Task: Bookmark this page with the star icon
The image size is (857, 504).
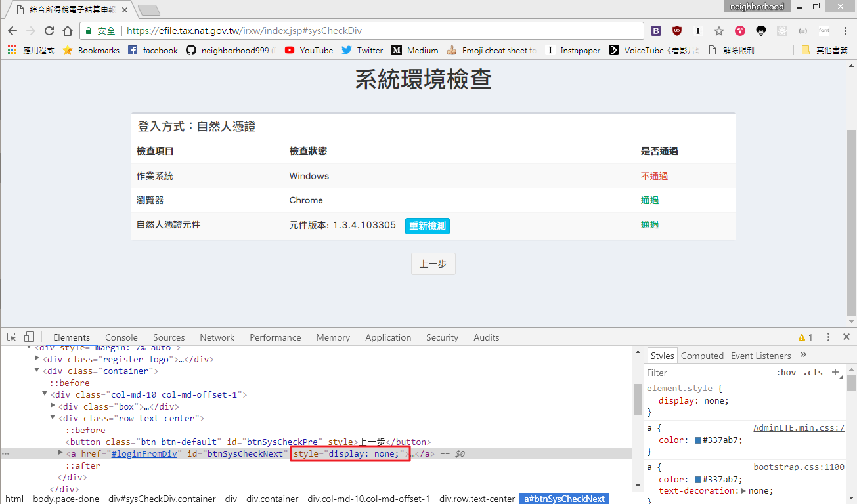Action: [719, 31]
